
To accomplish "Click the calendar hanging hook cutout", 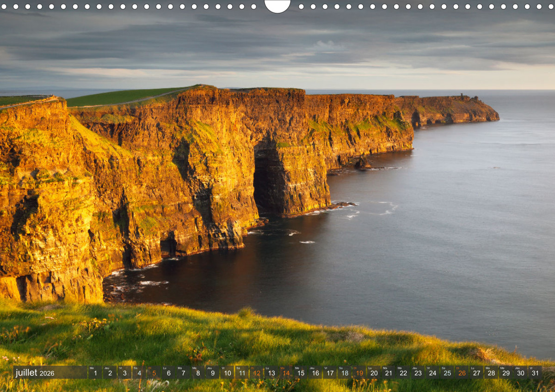I will click(277, 6).
